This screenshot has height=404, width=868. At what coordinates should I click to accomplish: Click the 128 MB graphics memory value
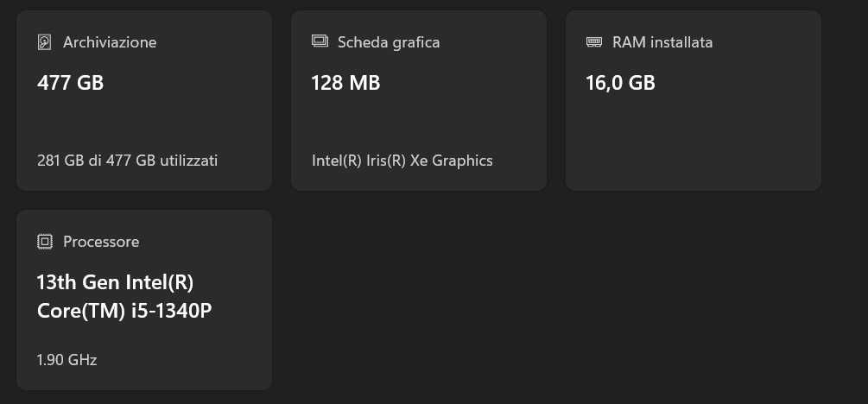tap(345, 83)
